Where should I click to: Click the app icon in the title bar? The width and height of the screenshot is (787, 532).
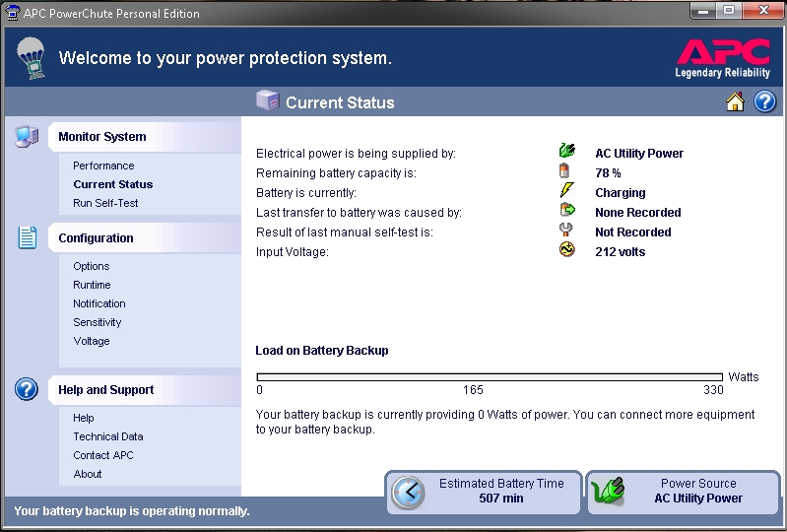click(12, 13)
